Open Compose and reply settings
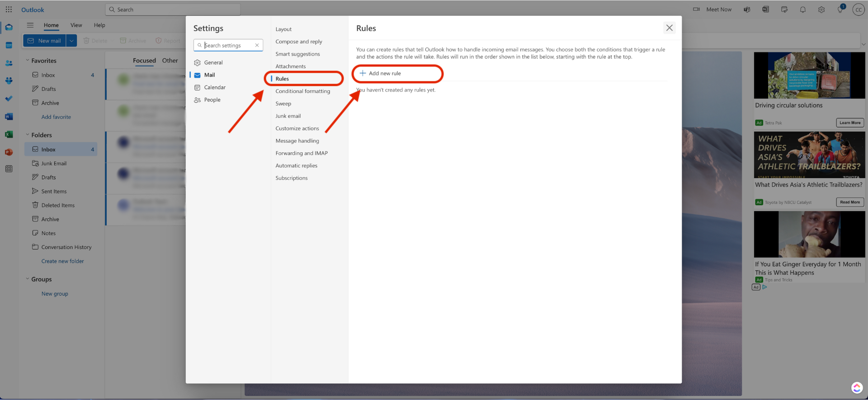868x400 pixels. 299,42
